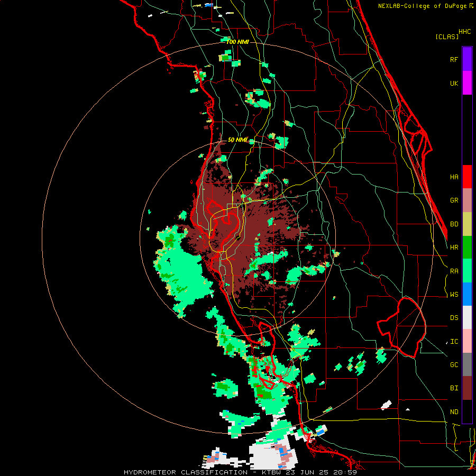
Task: Click the 'NEXLAB-College of DuPage' credit text
Action: 423,6
